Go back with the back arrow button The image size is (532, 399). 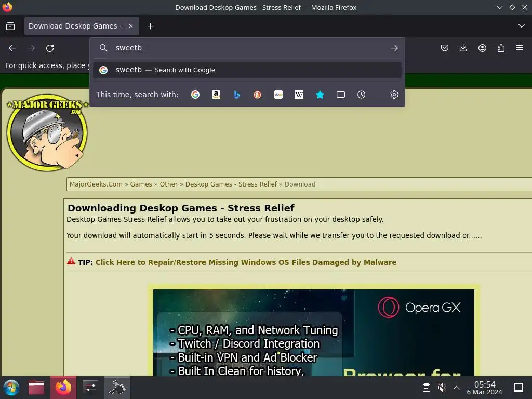pyautogui.click(x=12, y=48)
